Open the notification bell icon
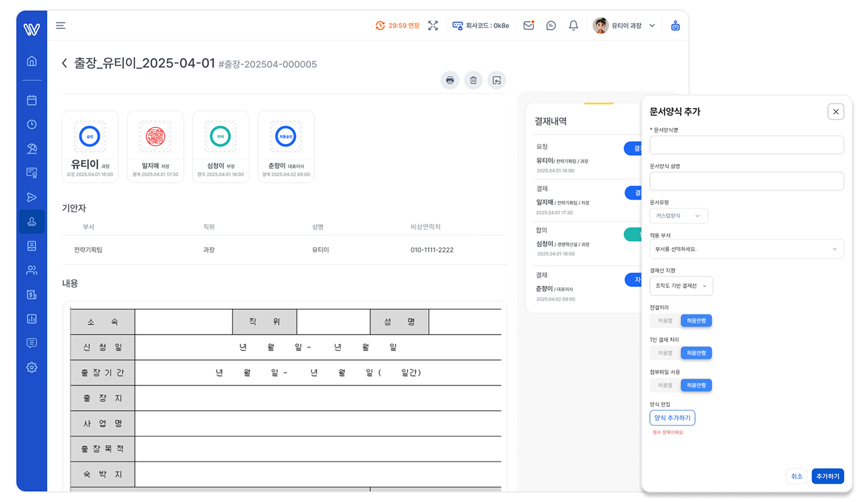 coord(574,26)
